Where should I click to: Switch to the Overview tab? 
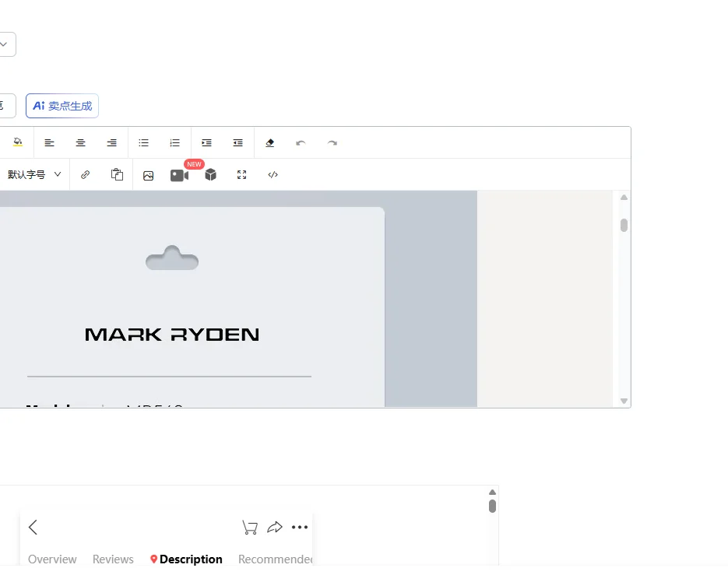point(52,559)
